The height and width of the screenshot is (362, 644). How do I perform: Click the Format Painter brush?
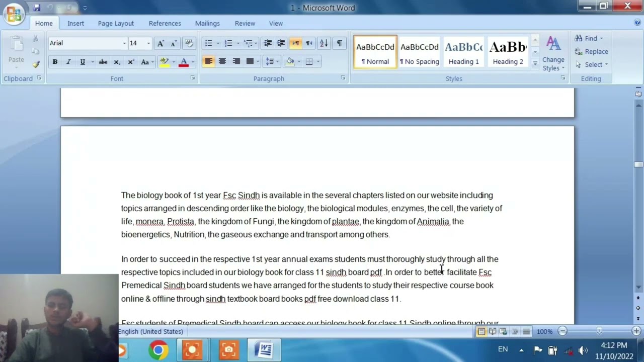click(x=36, y=64)
